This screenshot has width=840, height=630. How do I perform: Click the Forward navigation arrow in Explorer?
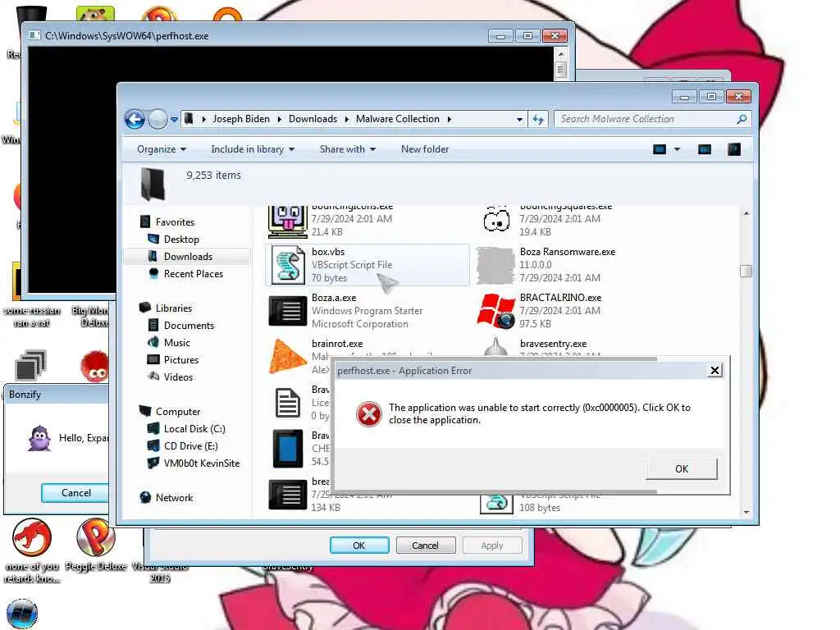(x=157, y=119)
